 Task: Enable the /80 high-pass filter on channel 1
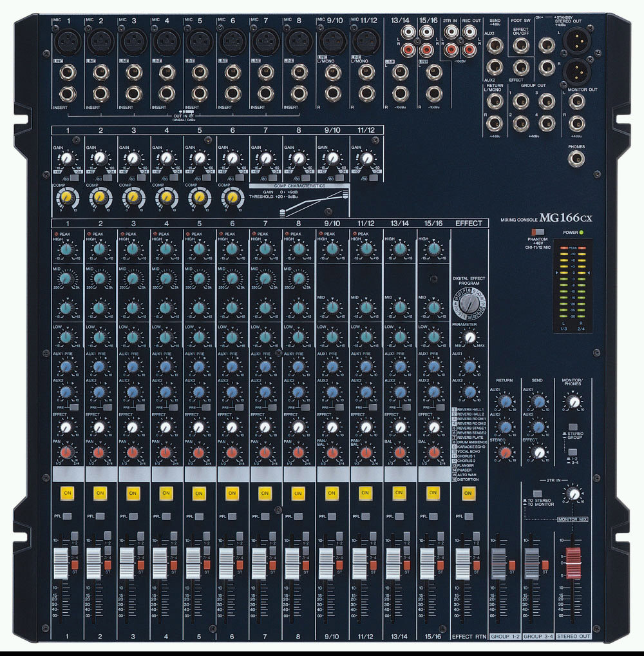(75, 178)
